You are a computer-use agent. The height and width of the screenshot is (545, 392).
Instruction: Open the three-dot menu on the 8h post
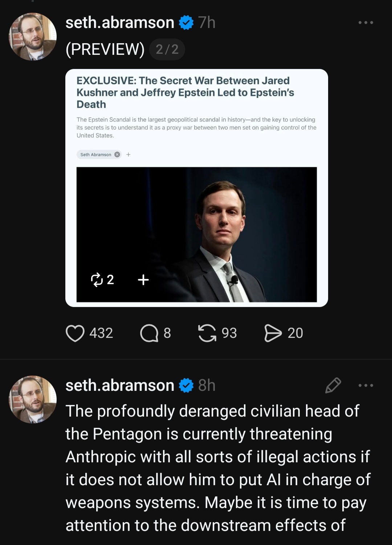tap(366, 385)
